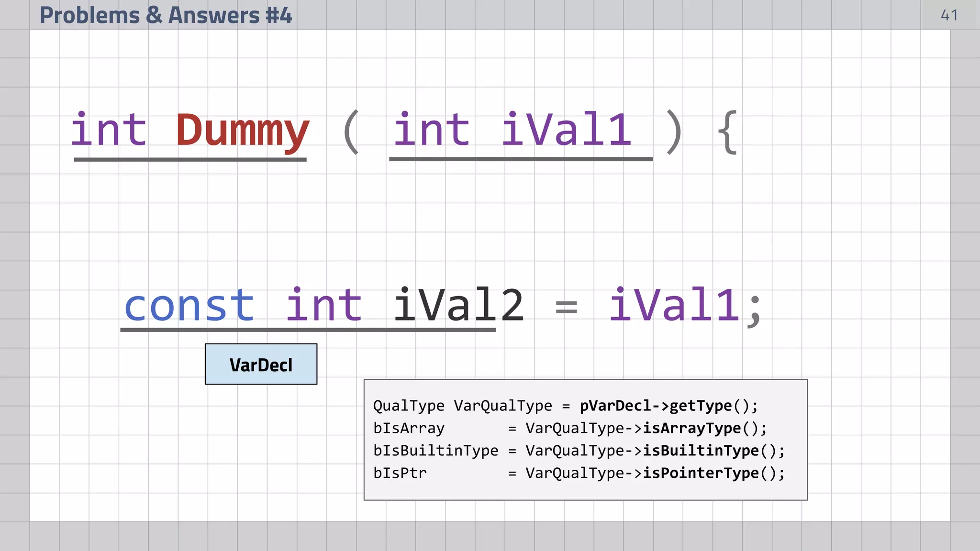The width and height of the screenshot is (980, 551).
Task: Click the opening curly brace
Action: [x=727, y=132]
